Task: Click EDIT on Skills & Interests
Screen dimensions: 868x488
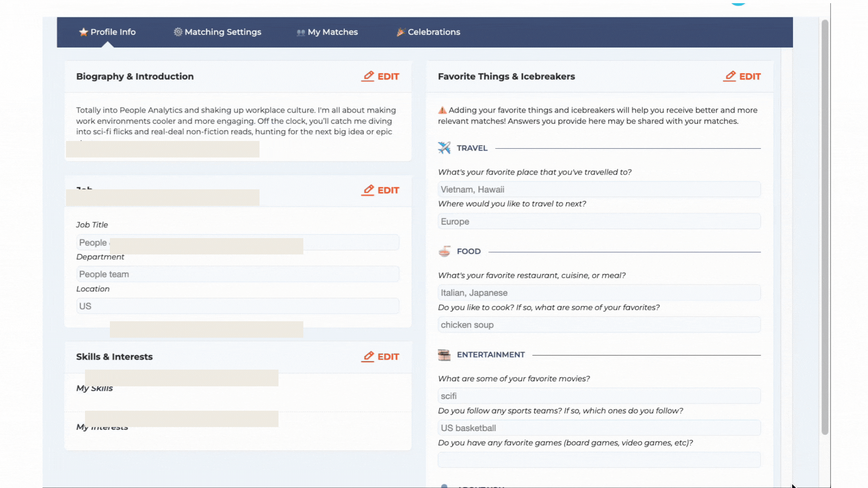Action: tap(388, 357)
